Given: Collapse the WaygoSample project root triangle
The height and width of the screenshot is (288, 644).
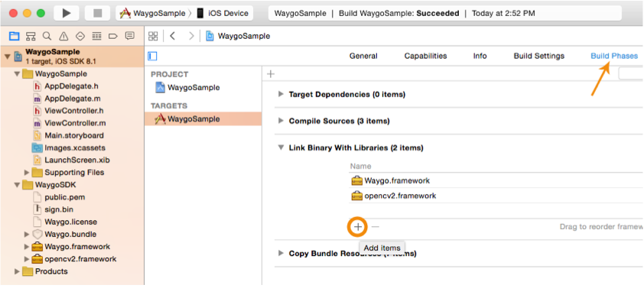Looking at the screenshot, I should click(x=8, y=57).
